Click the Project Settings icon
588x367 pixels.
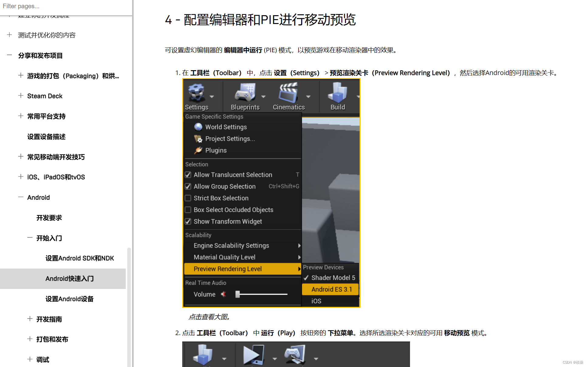198,139
